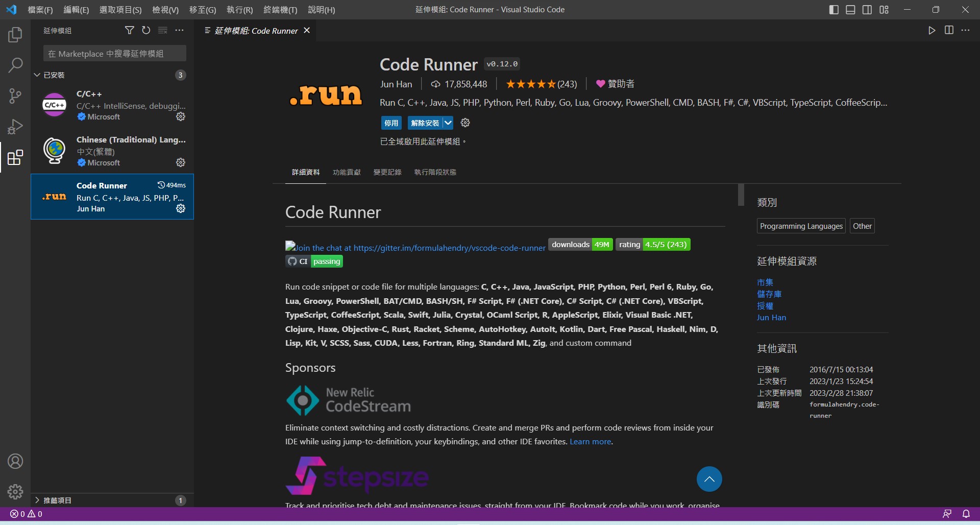Click the filter extensions funnel icon

click(x=130, y=31)
